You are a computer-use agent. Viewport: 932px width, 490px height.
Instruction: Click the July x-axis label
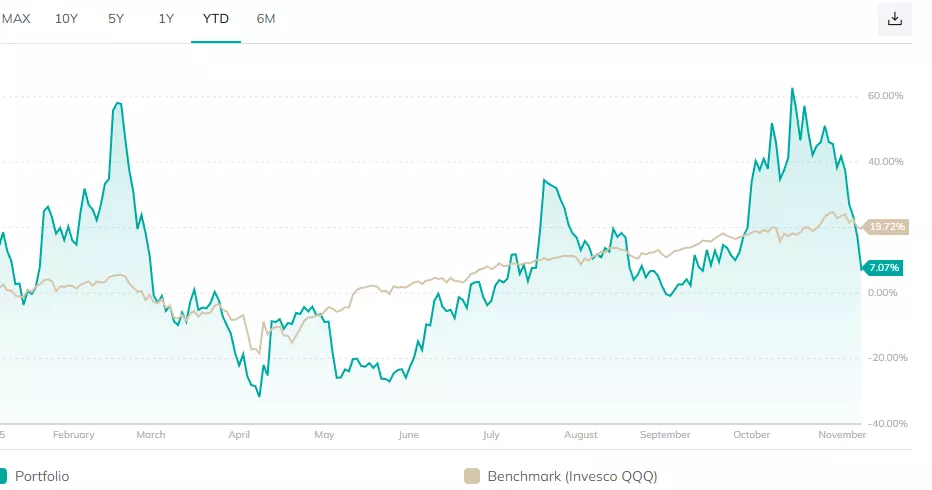pyautogui.click(x=491, y=435)
